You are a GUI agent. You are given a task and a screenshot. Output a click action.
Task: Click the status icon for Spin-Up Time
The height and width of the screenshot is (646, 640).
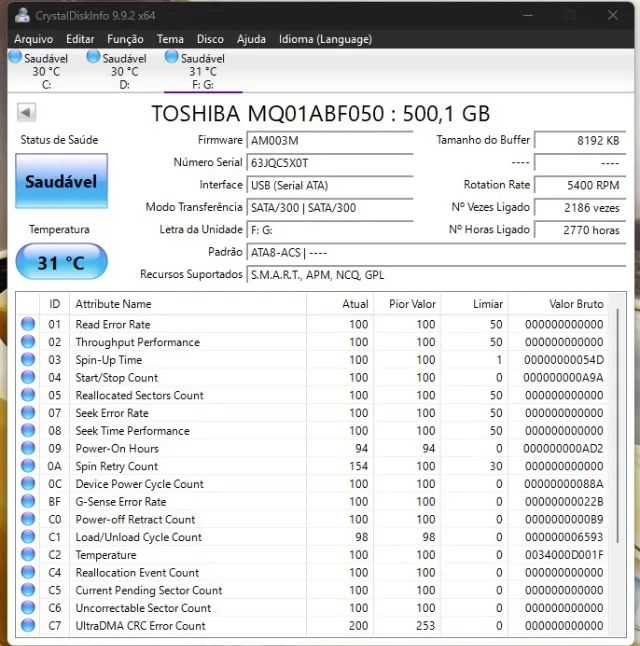(x=28, y=359)
